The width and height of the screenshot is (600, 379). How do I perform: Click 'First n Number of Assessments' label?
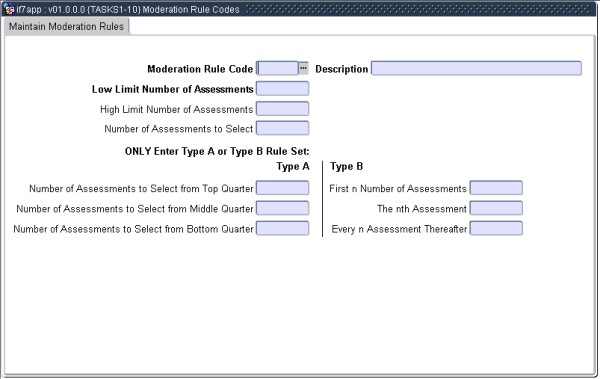398,189
